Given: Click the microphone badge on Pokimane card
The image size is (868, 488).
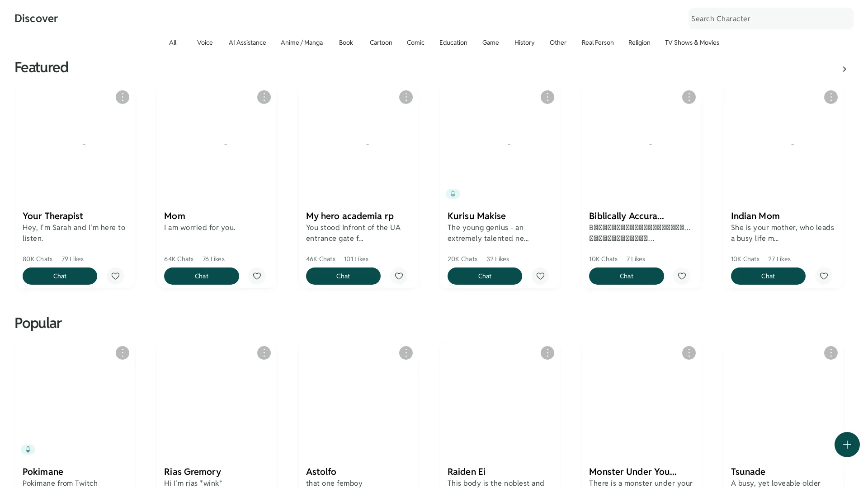Looking at the screenshot, I should [28, 450].
